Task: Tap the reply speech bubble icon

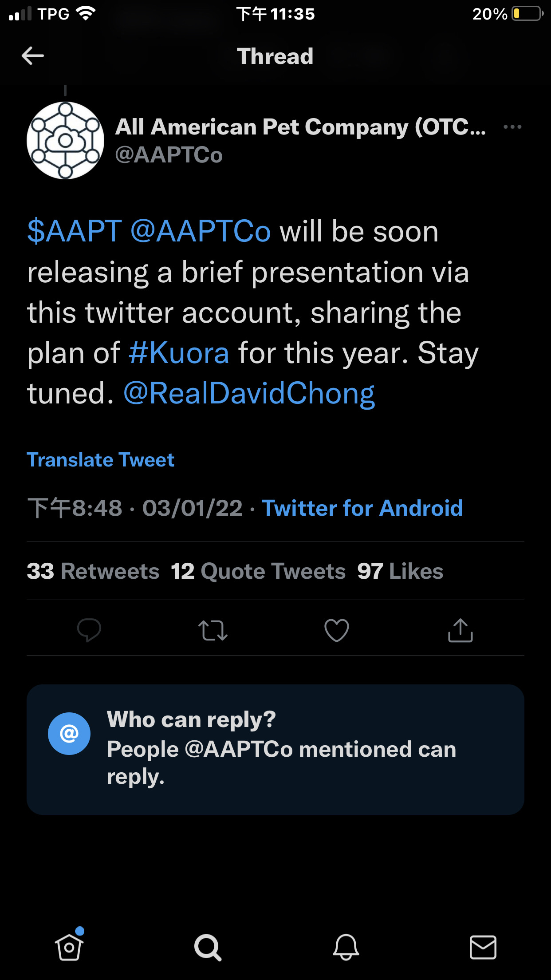Action: coord(89,630)
